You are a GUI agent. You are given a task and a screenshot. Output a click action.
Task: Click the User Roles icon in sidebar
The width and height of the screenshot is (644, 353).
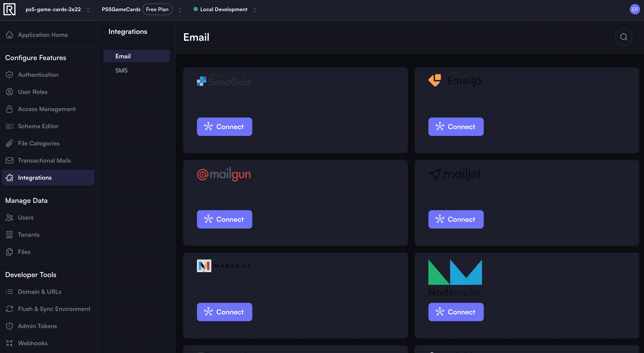point(10,92)
